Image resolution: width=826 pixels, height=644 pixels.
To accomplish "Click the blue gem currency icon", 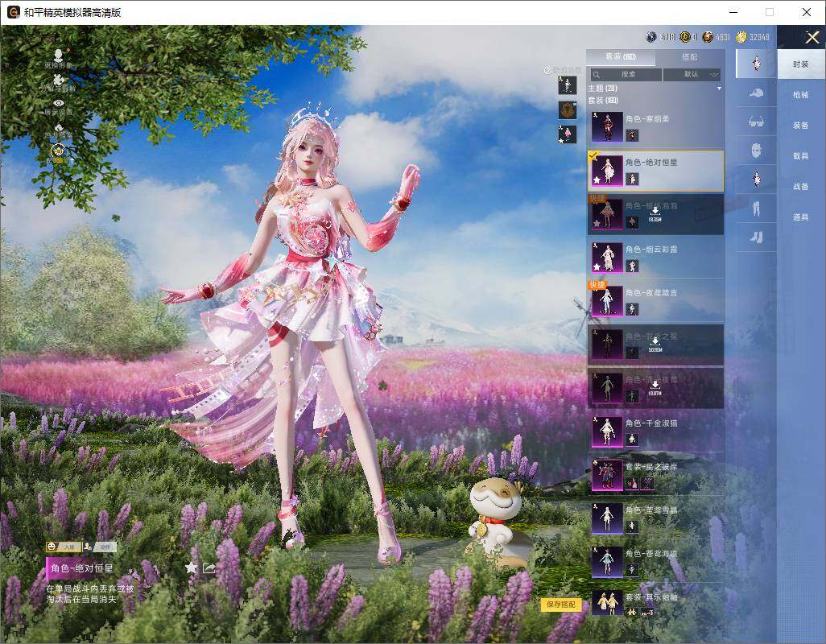I will pyautogui.click(x=651, y=37).
